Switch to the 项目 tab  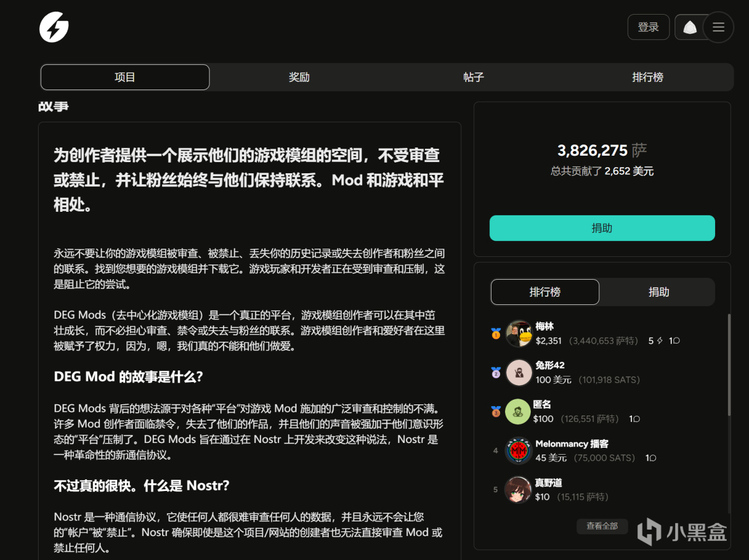click(x=125, y=77)
